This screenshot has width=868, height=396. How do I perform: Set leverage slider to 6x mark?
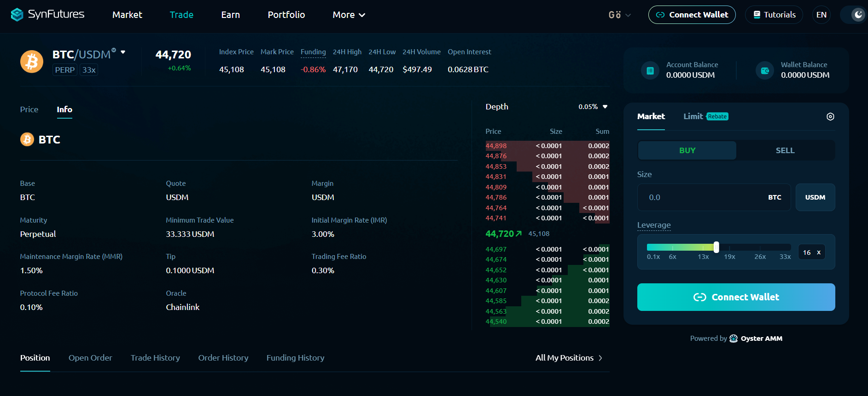coord(673,257)
